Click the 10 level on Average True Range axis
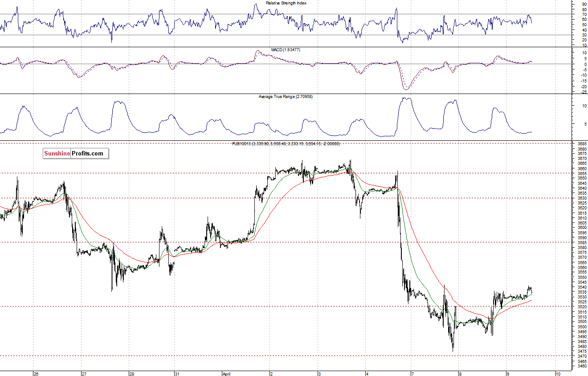The height and width of the screenshot is (376, 588). click(584, 106)
